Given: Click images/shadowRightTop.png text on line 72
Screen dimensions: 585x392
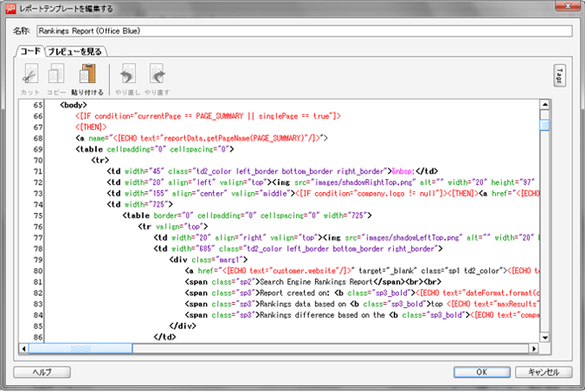Looking at the screenshot, I should point(363,182).
